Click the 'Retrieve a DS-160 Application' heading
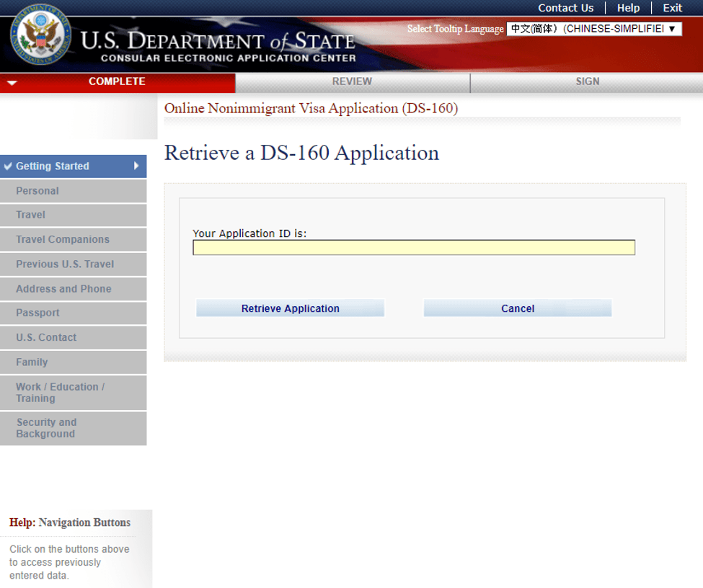703x588 pixels. point(301,153)
